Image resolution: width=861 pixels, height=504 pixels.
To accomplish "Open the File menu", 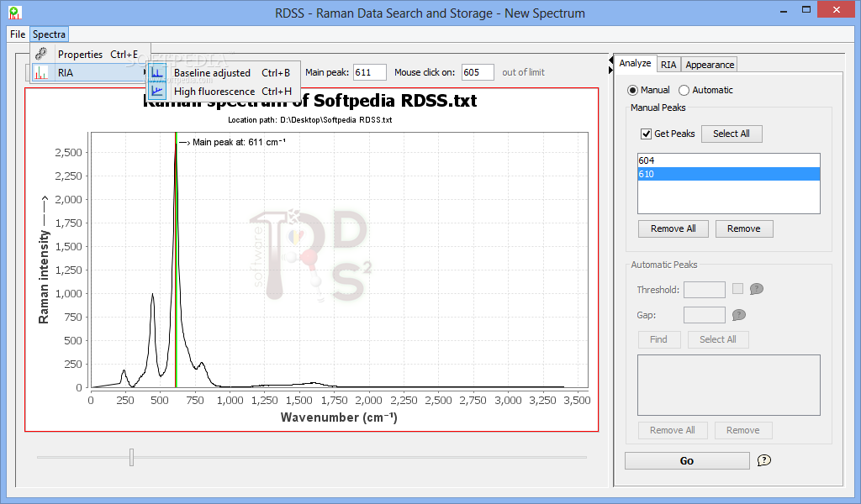I will click(18, 34).
